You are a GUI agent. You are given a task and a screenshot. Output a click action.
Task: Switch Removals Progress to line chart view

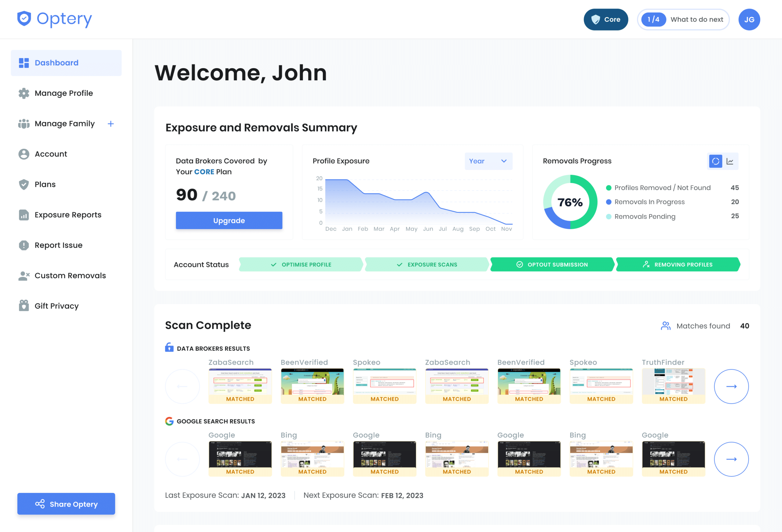coord(730,161)
